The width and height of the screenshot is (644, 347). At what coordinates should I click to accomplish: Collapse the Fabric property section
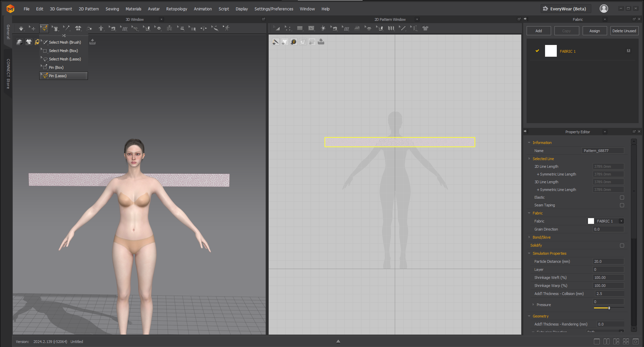tap(529, 213)
